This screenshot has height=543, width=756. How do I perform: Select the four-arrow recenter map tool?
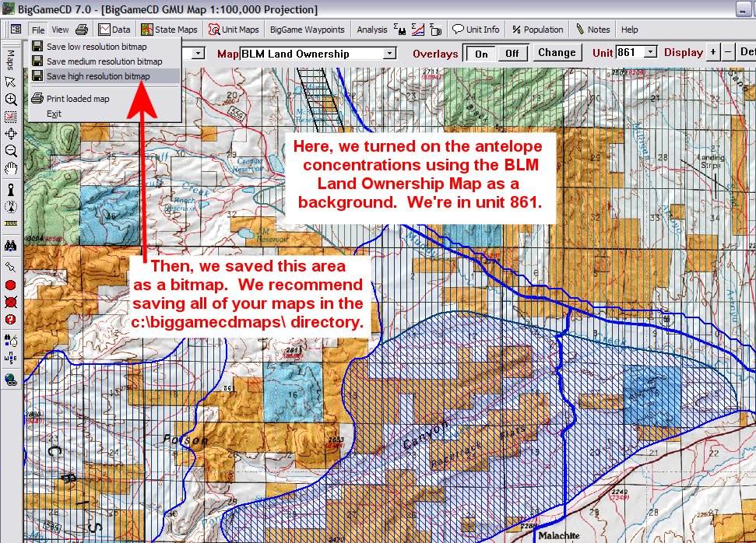tap(11, 134)
